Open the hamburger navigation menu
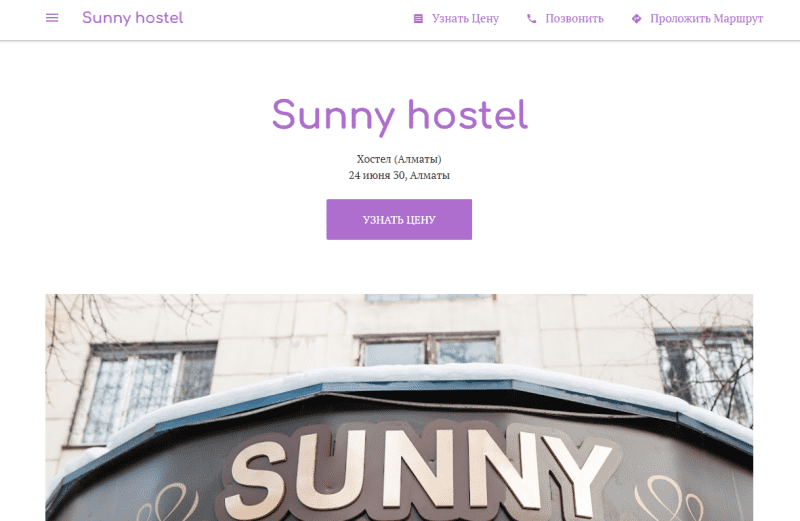Screen dimensions: 800x521 52,18
